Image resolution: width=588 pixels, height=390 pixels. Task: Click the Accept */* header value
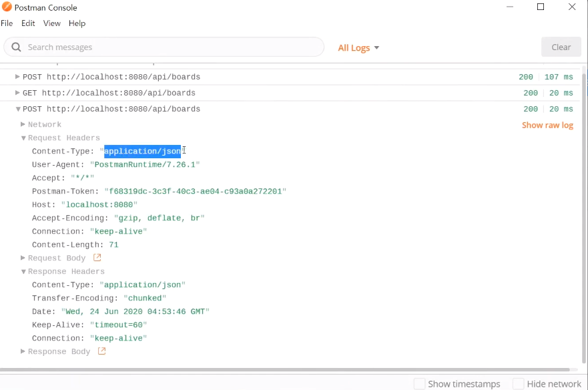(83, 178)
